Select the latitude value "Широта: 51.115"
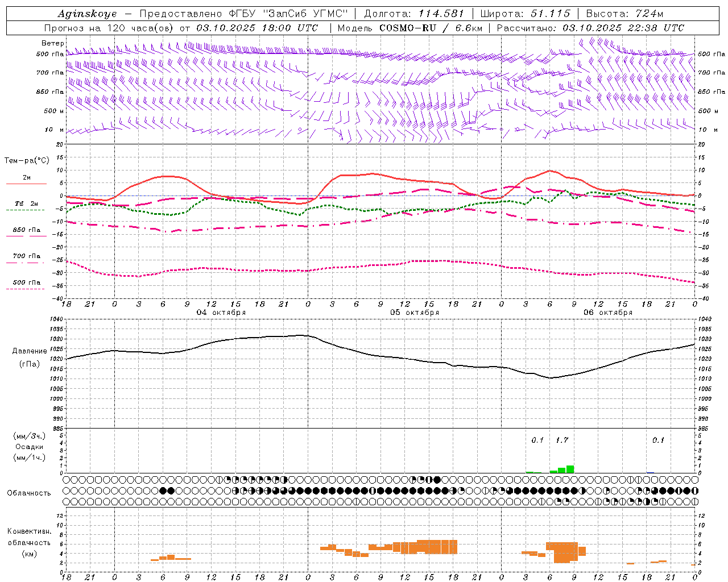728x582 pixels. [x=525, y=14]
